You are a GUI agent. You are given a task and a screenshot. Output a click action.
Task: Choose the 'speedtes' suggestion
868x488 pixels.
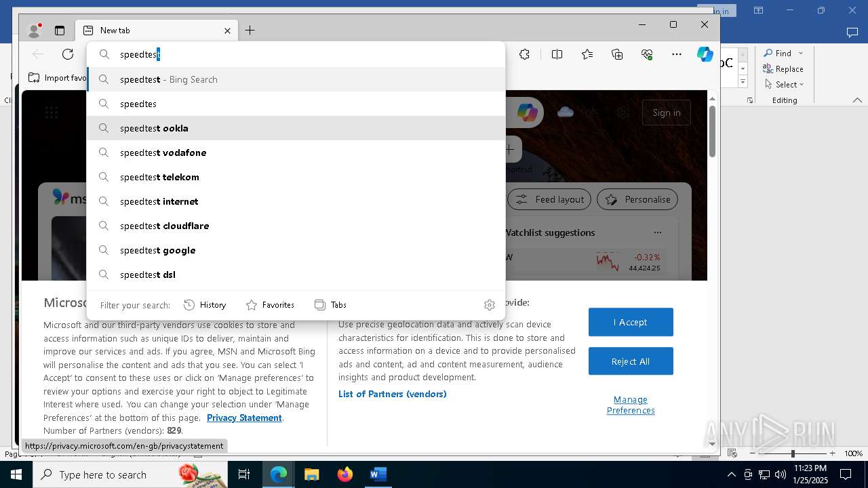click(x=296, y=104)
